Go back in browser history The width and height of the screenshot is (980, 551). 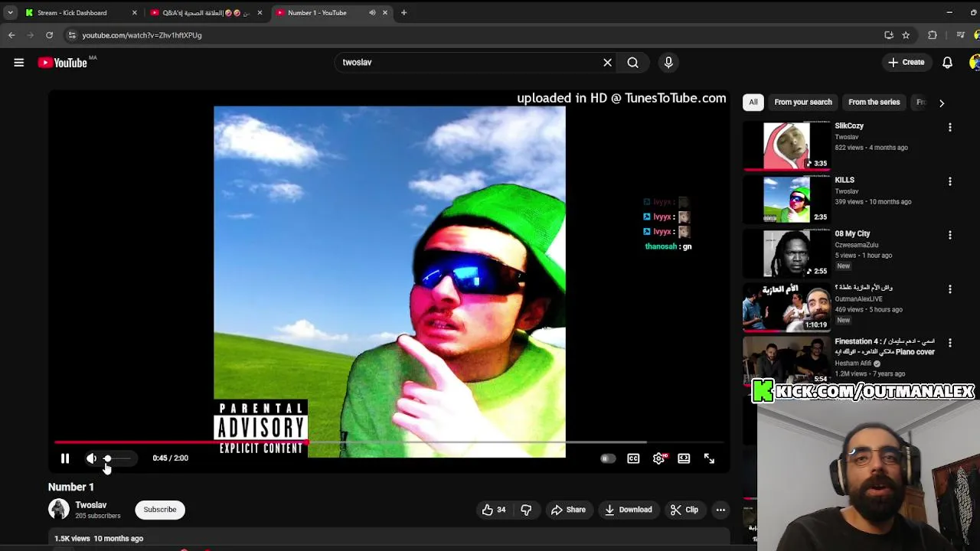11,35
